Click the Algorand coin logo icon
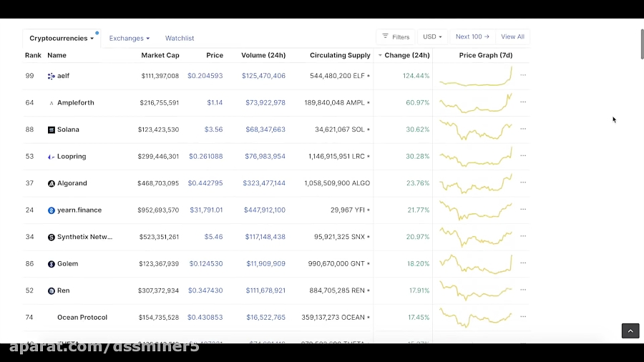Image resolution: width=644 pixels, height=362 pixels. (52, 183)
